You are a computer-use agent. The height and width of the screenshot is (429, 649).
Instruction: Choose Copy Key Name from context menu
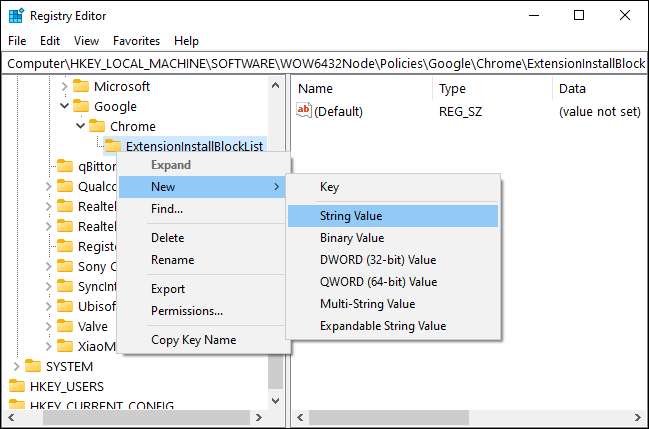pos(193,340)
